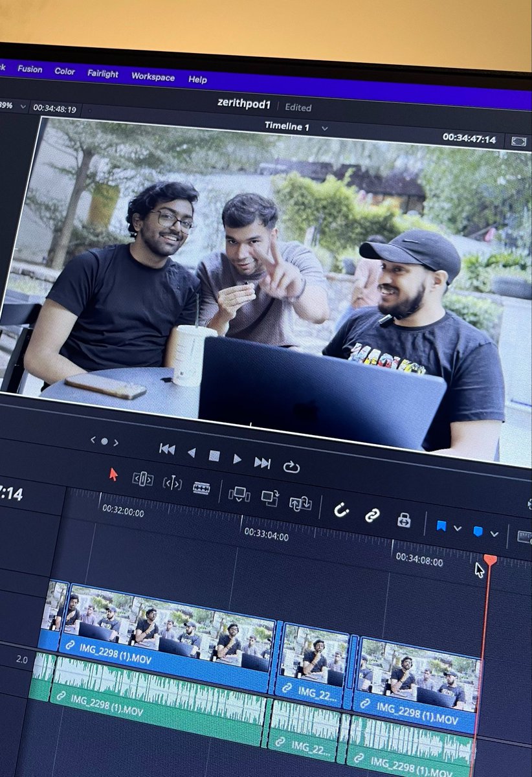
Task: Click the Insert Clip icon
Action: pyautogui.click(x=239, y=494)
